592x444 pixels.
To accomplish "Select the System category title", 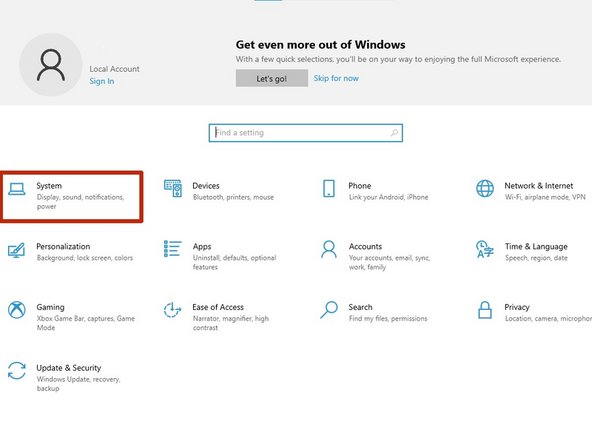I will tap(49, 186).
